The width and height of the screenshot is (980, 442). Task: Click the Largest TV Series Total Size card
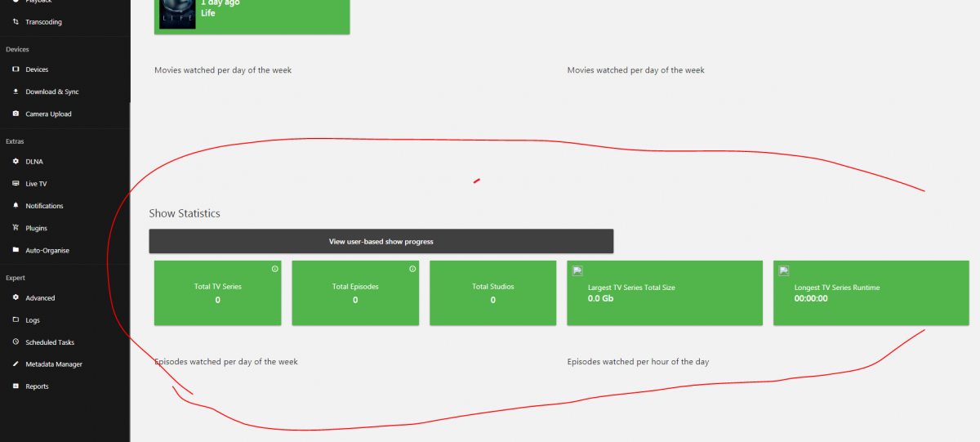pyautogui.click(x=665, y=293)
